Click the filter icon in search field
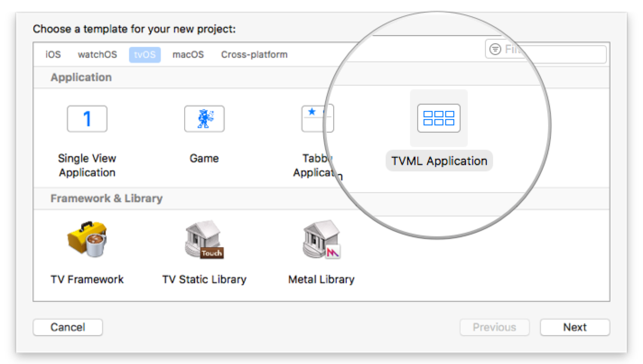The image size is (643, 364). pos(495,49)
